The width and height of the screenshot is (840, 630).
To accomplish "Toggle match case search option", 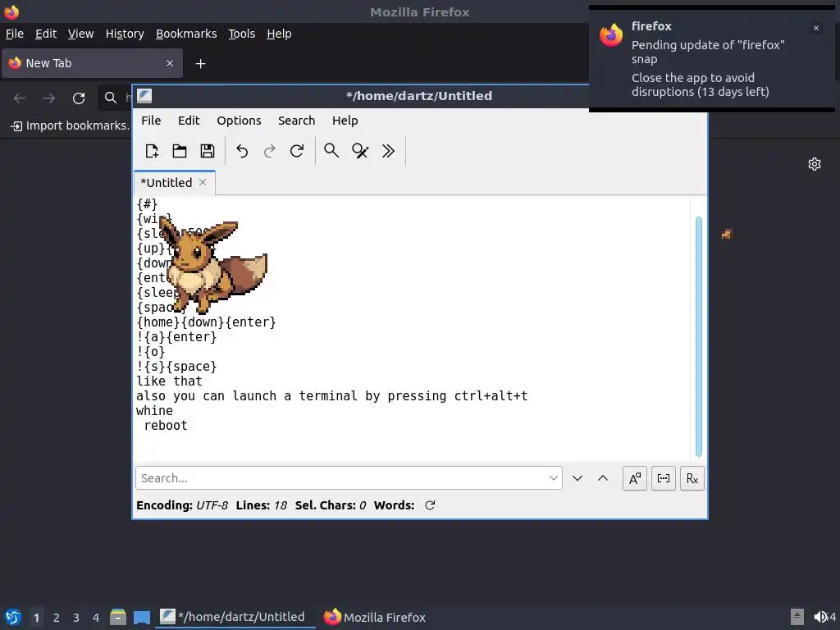I will (x=635, y=478).
